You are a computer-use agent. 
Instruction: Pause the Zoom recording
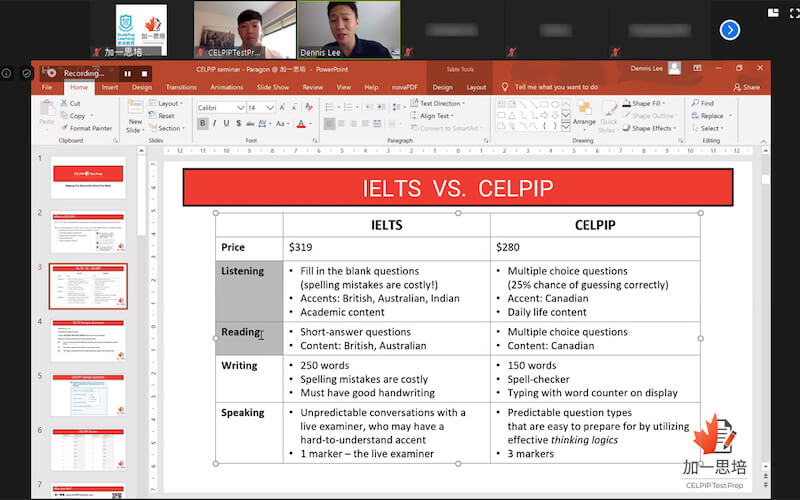128,73
